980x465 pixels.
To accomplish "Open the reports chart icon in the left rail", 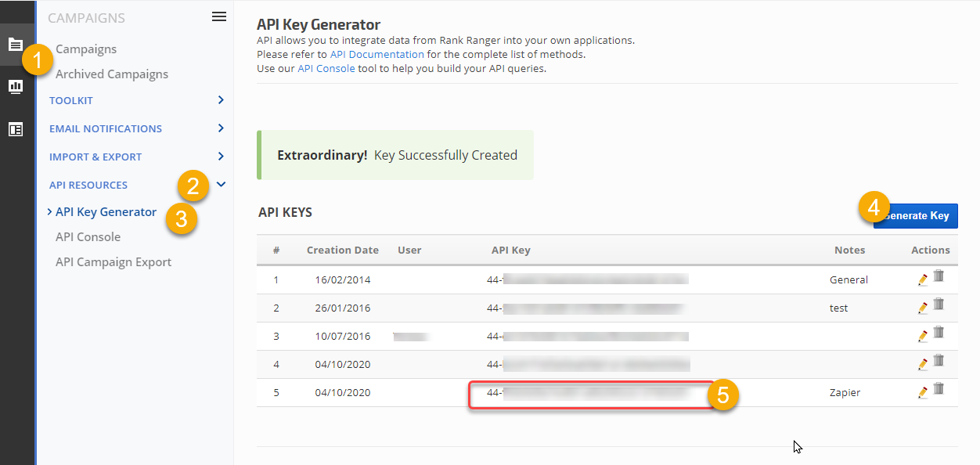I will [16, 86].
